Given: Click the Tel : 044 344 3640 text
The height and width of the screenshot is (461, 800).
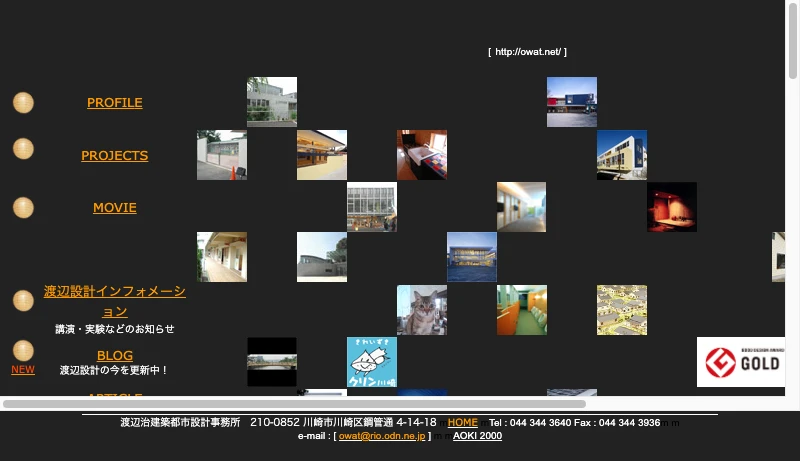Looking at the screenshot, I should click(x=530, y=423).
